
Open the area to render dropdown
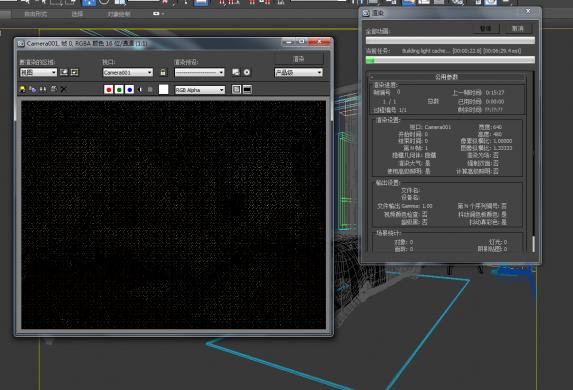(38, 72)
